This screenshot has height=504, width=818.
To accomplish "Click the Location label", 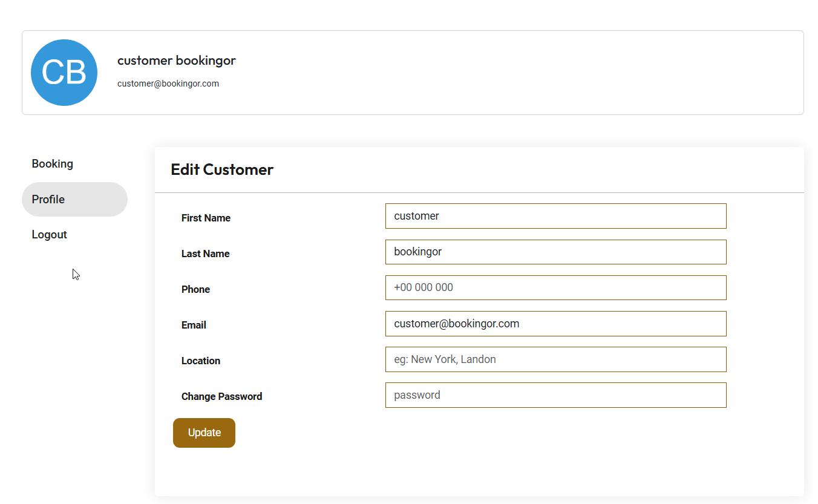I will (201, 361).
